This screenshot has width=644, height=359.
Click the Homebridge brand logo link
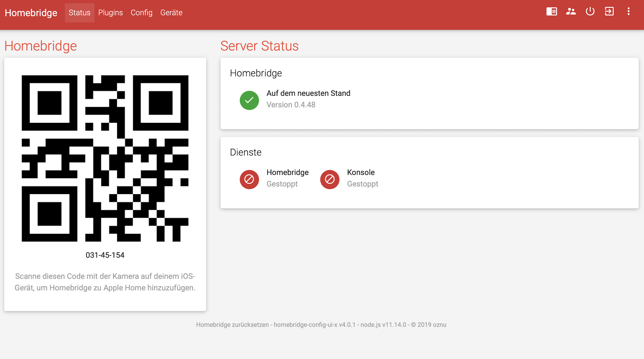coord(31,13)
